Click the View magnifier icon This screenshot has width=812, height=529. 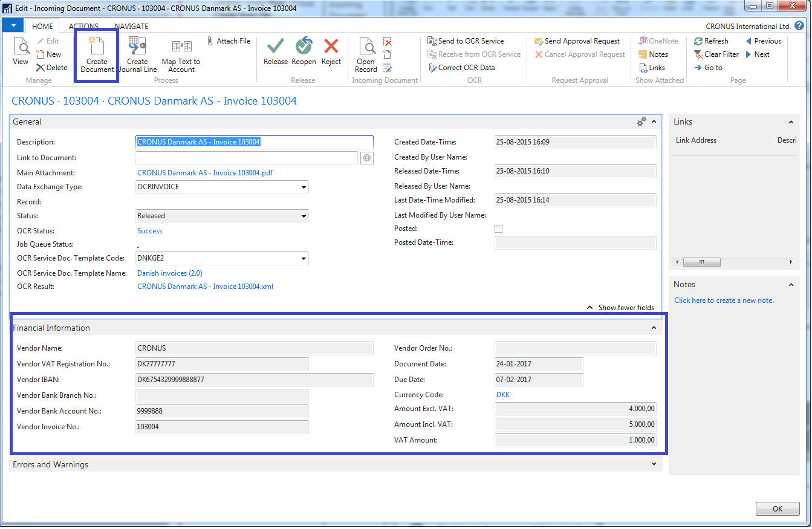point(21,47)
